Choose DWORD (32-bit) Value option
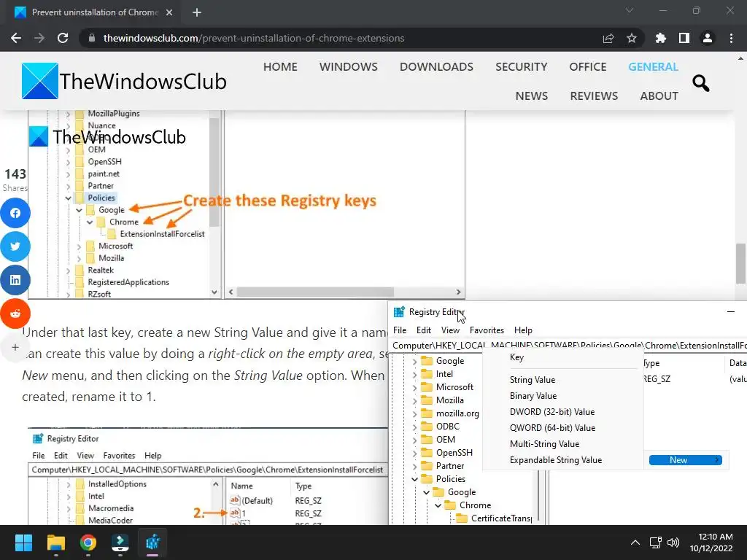 click(x=551, y=412)
